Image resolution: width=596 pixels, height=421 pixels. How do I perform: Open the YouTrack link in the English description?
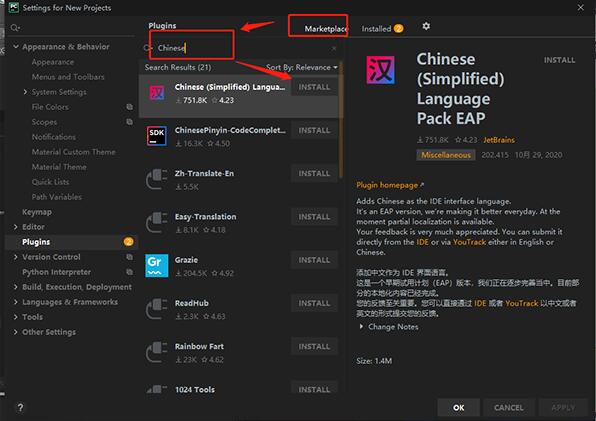click(469, 242)
